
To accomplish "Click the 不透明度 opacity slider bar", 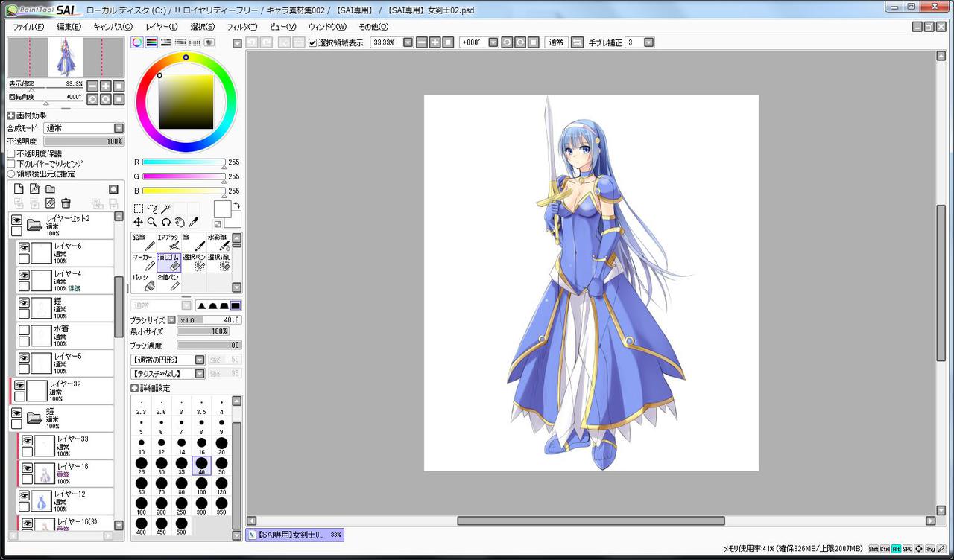I will point(84,141).
